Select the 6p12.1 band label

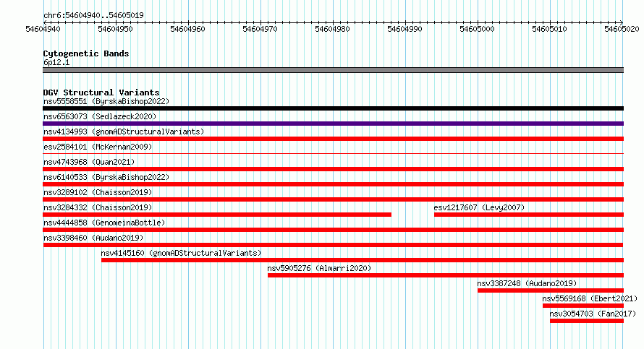[x=56, y=62]
